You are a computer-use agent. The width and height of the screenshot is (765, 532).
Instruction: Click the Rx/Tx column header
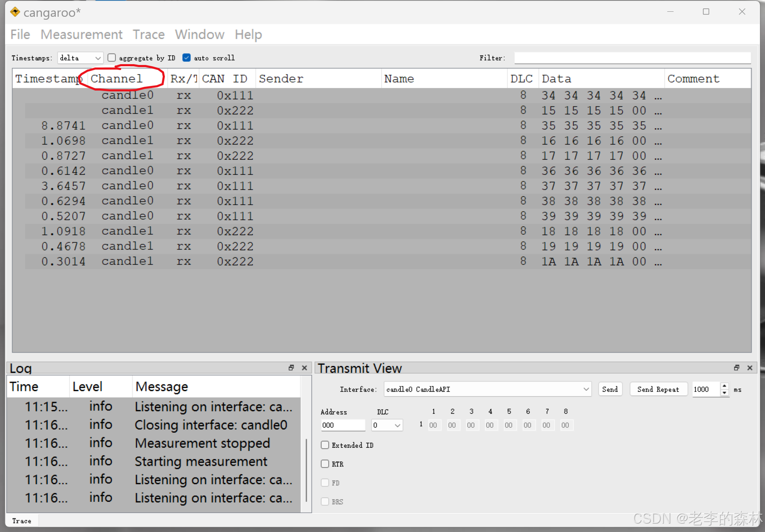tap(183, 78)
